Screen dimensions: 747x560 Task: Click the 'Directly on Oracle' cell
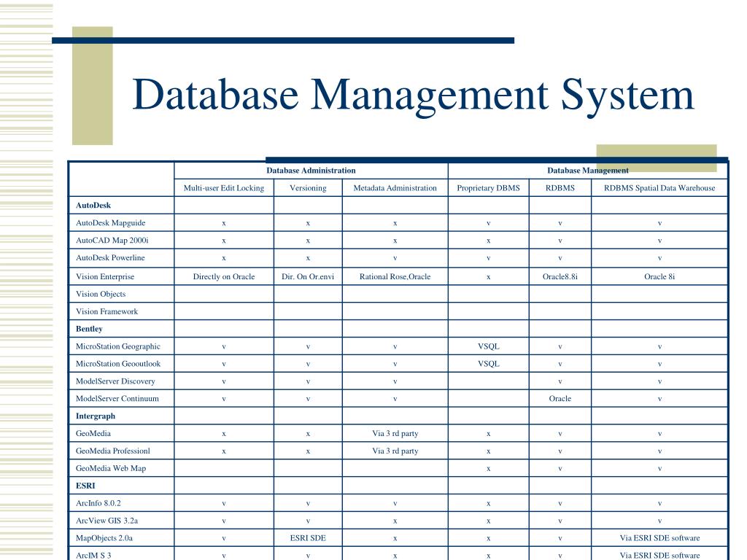click(x=224, y=276)
